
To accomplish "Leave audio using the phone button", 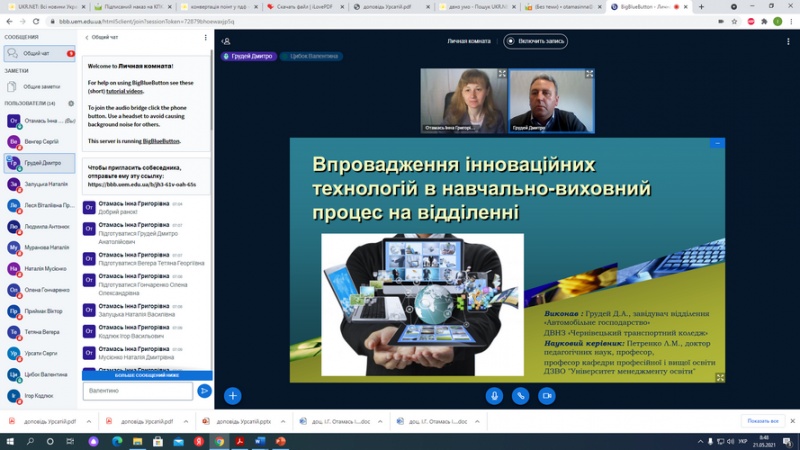I will point(520,395).
